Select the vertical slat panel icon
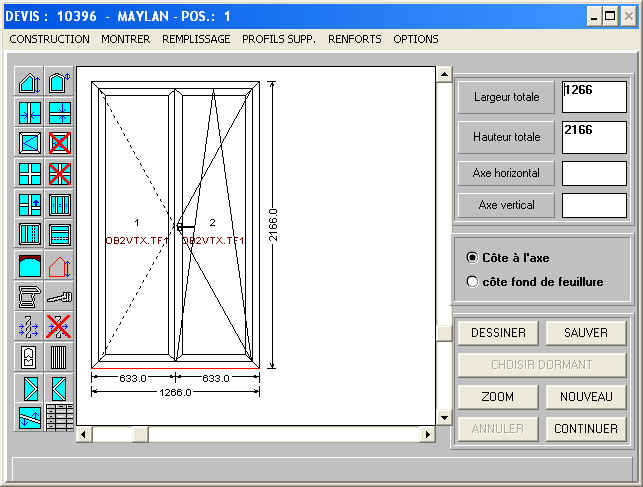643x487 pixels. [59, 357]
